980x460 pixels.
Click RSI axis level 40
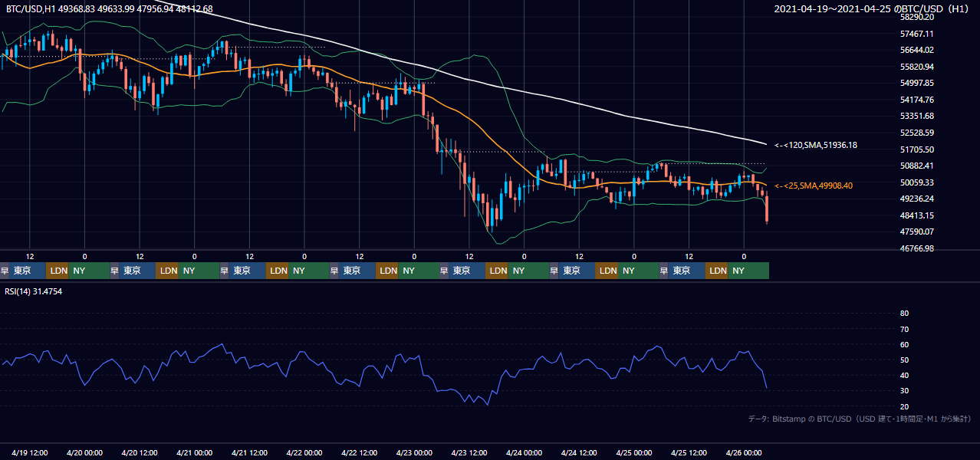904,376
